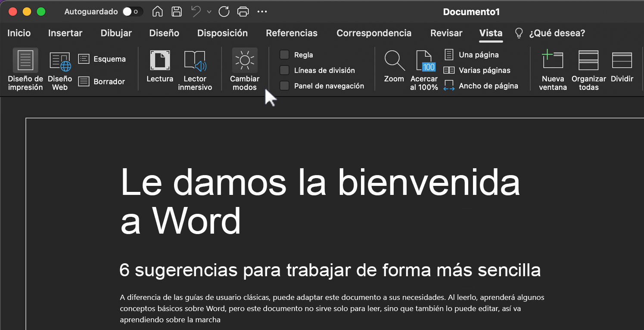
Task: Choose Varias páginas view
Action: [477, 70]
